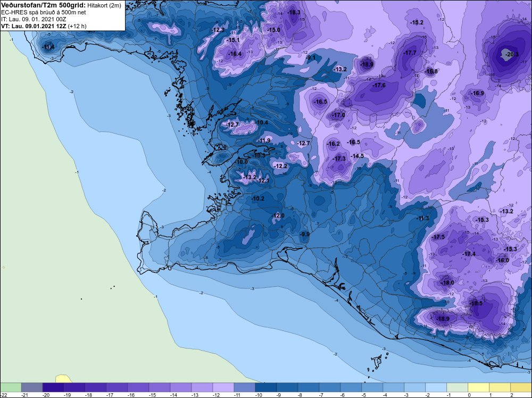Image resolution: width=532 pixels, height=398 pixels.
Task: Select the pale yellow legend swatch above 0
Action: tap(478, 387)
